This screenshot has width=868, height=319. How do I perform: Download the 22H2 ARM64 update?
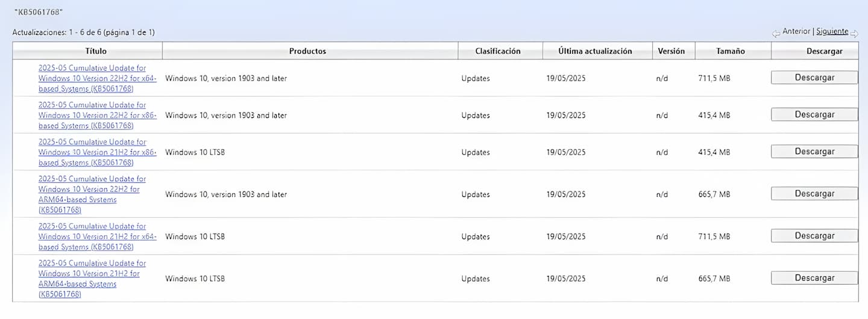click(x=814, y=194)
